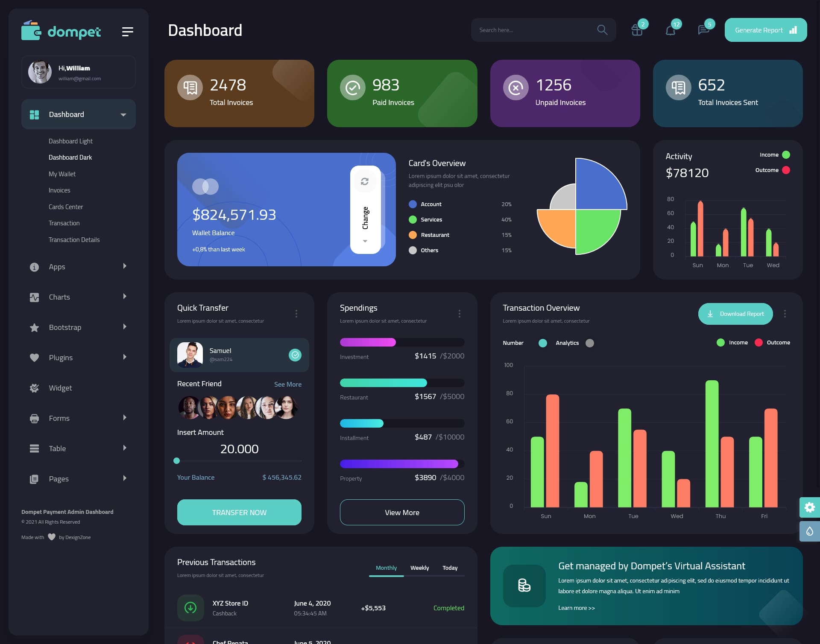Click the Download Report icon in Transaction Overview
The height and width of the screenshot is (644, 820).
pyautogui.click(x=711, y=313)
